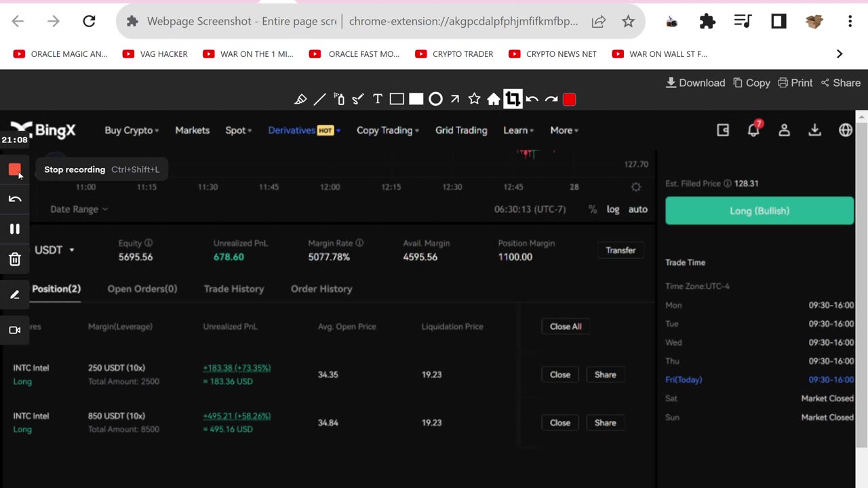Expand the Buy Crypto menu
Viewport: 868px width, 488px height.
pos(132,130)
